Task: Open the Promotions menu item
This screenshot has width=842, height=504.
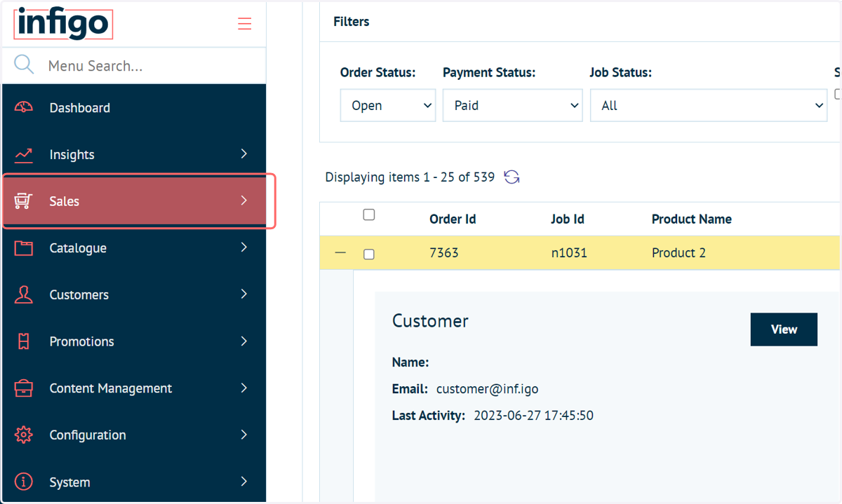Action: 134,341
